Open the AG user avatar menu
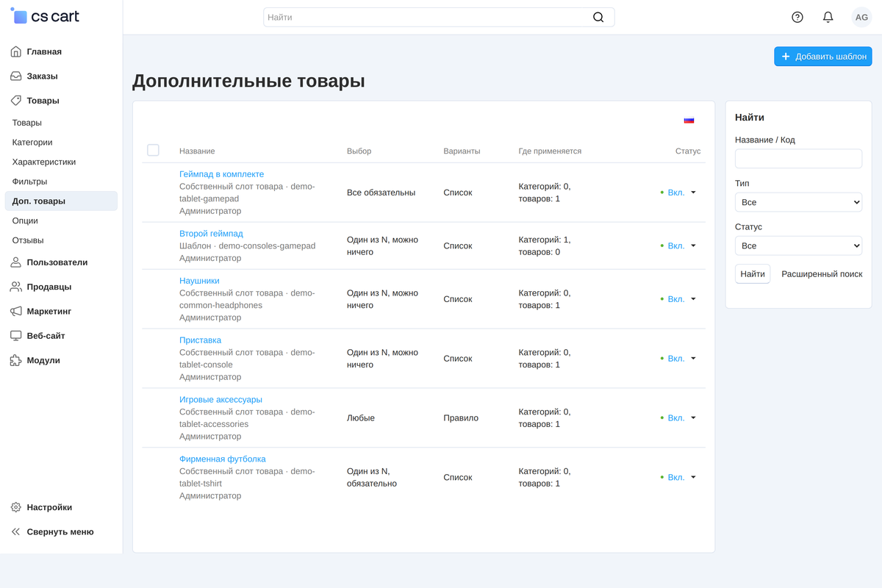Image resolution: width=882 pixels, height=588 pixels. tap(861, 17)
